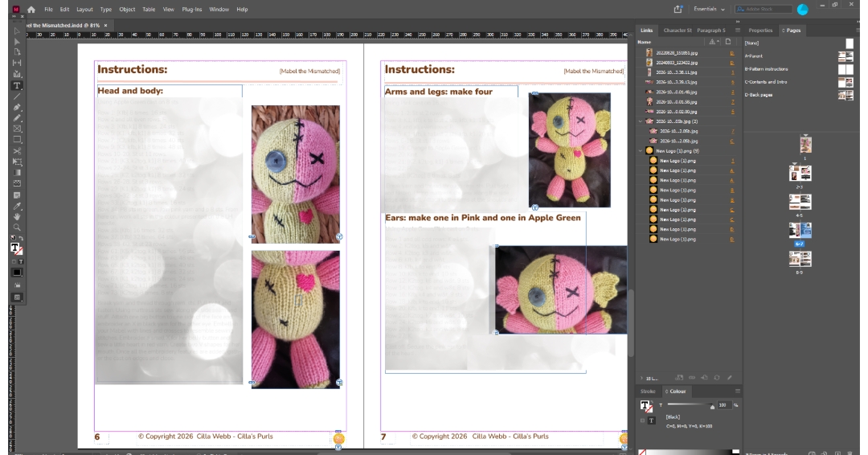This screenshot has height=455, width=868.
Task: Open the Object menu
Action: click(x=127, y=10)
